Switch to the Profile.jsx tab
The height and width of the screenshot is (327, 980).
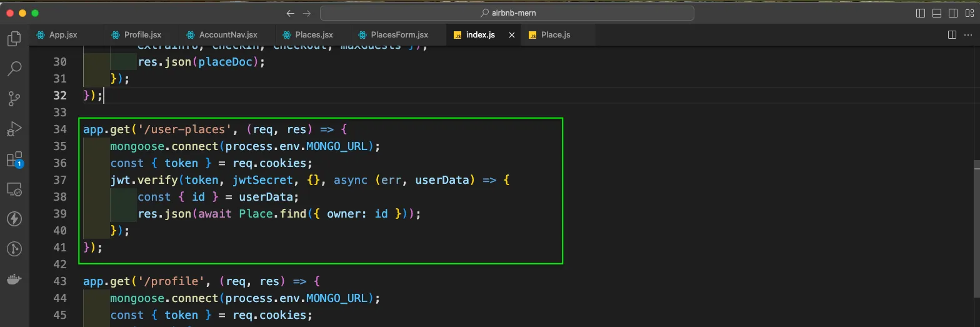click(141, 35)
